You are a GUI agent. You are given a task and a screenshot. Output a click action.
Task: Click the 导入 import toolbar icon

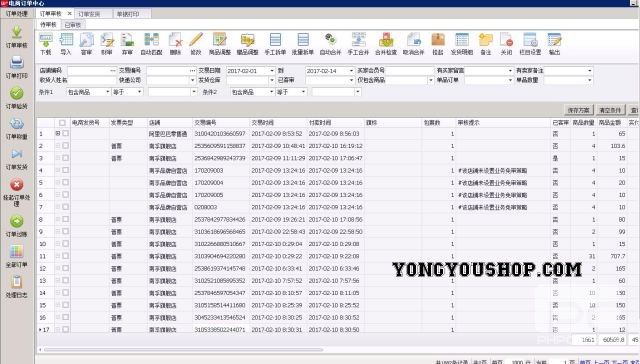pos(66,44)
